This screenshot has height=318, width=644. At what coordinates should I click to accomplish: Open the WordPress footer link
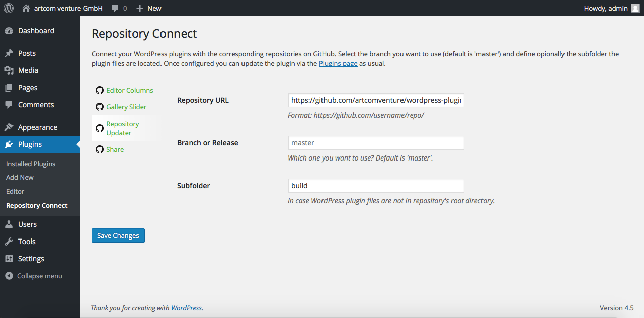tap(186, 308)
